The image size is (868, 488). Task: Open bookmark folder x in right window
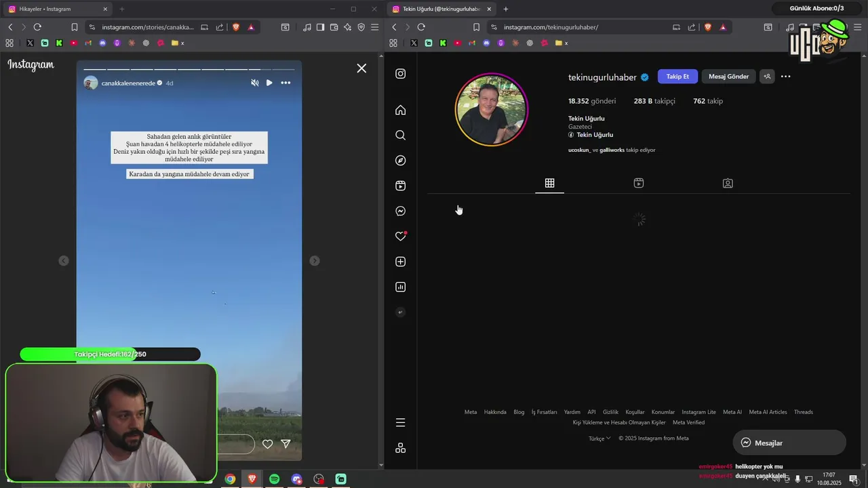click(561, 43)
